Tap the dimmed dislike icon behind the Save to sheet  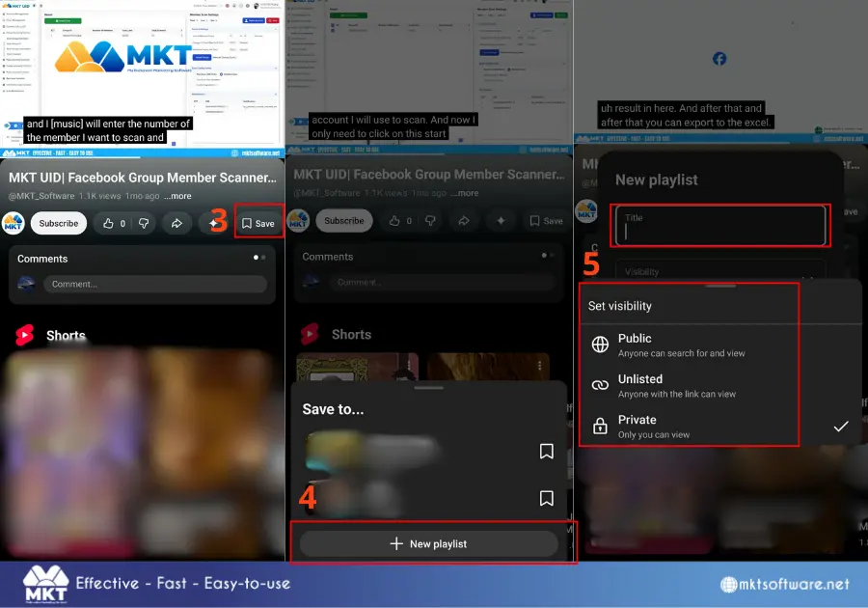(x=430, y=221)
